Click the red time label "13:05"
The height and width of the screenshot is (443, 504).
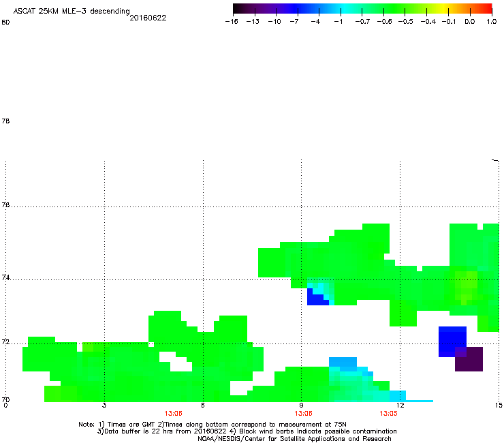388,414
